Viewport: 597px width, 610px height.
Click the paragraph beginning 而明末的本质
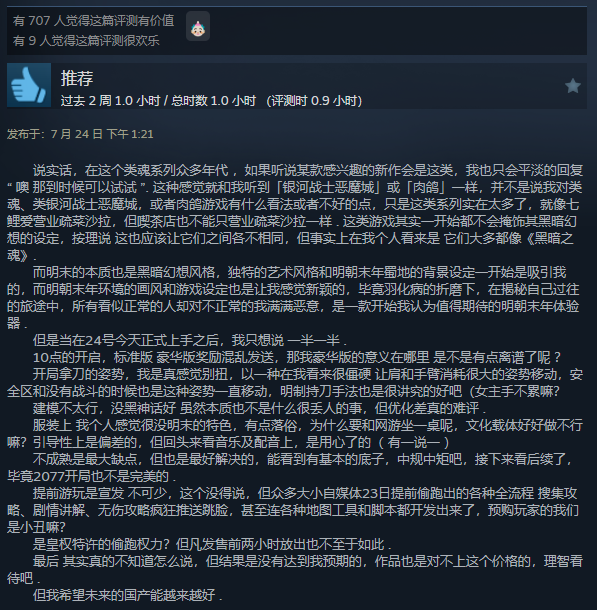[294, 298]
